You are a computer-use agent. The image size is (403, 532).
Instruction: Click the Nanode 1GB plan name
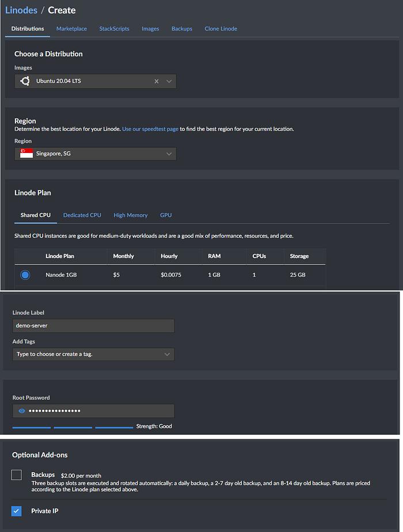point(61,275)
